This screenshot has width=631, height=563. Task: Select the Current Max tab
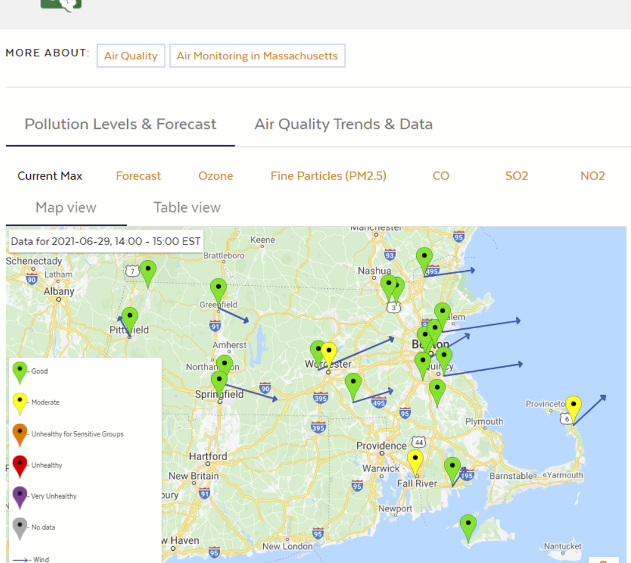50,176
